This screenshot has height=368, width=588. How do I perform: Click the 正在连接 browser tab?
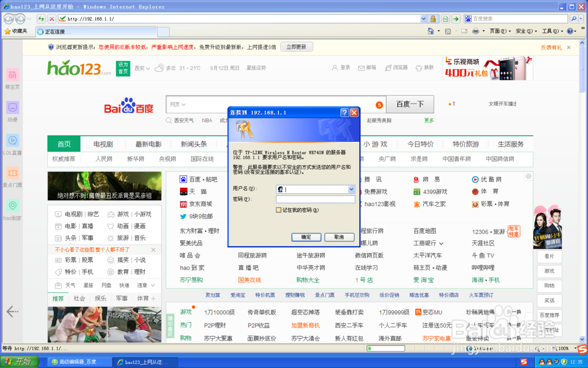click(x=96, y=32)
